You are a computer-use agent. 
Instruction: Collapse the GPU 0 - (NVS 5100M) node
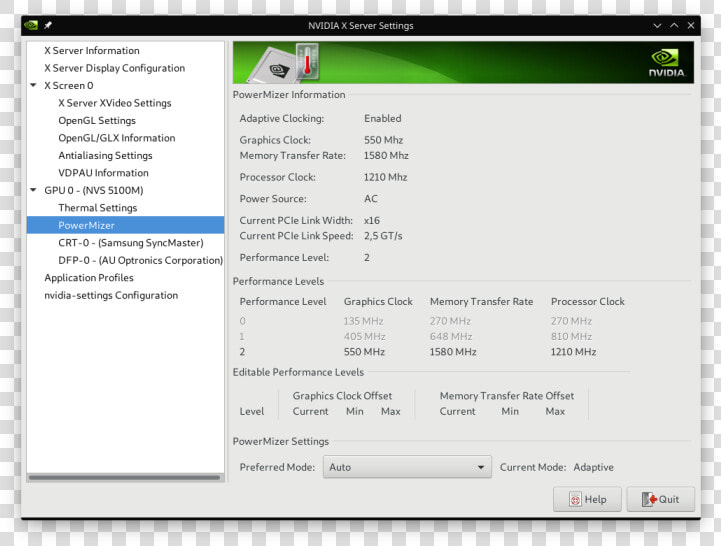click(x=33, y=190)
